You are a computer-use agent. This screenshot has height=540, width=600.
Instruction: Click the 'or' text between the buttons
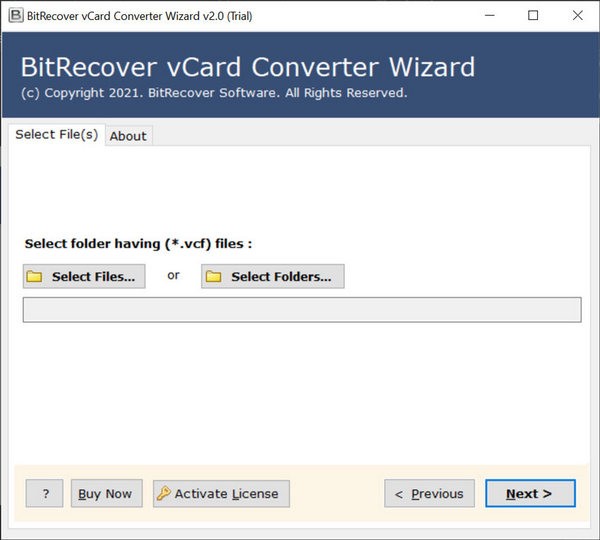click(173, 275)
